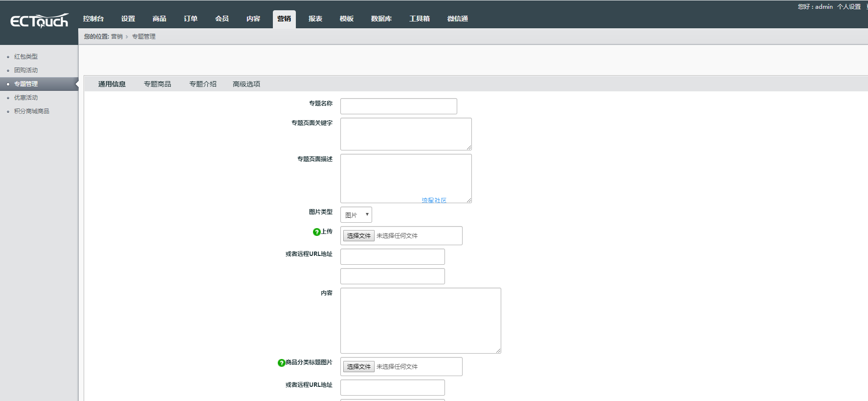Click 选择文件 for 商品分类标题图片
The image size is (868, 401).
[x=358, y=366]
